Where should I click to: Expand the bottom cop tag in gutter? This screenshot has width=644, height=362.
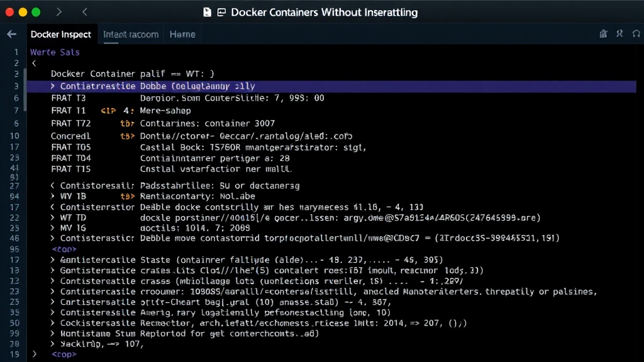pyautogui.click(x=35, y=354)
